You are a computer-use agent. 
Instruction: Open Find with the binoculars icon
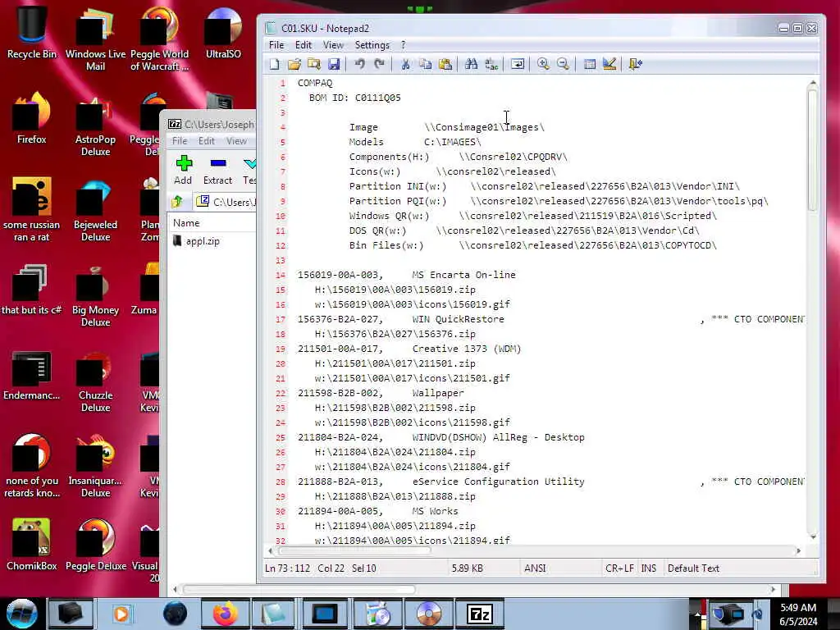tap(472, 64)
